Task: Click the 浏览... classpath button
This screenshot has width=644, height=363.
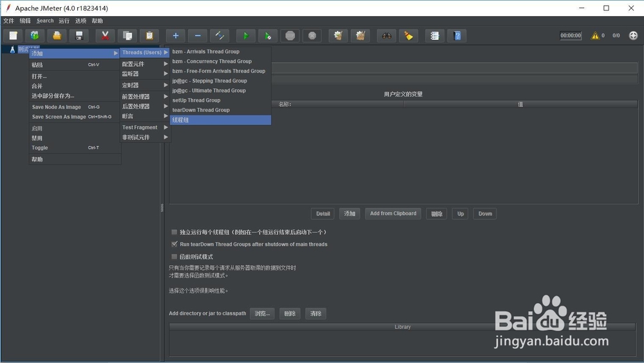Action: click(x=262, y=313)
